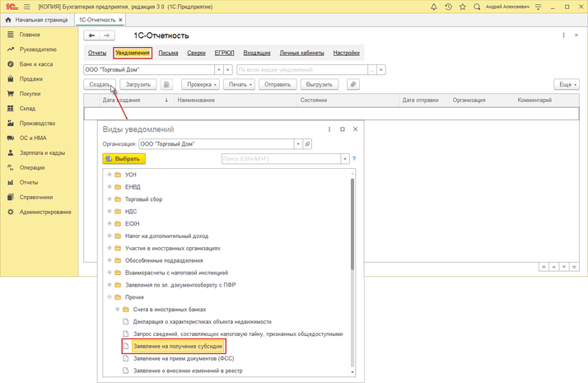The width and height of the screenshot is (588, 383).
Task: Collapse the Прочее folder
Action: point(110,297)
